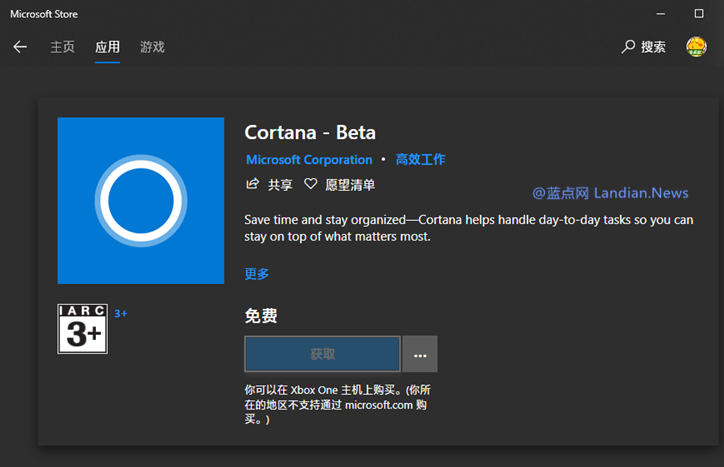Minimize the Microsoft Store window

tap(660, 14)
